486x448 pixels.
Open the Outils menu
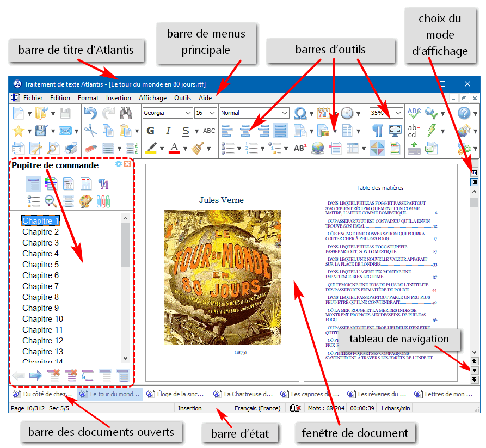pos(182,98)
